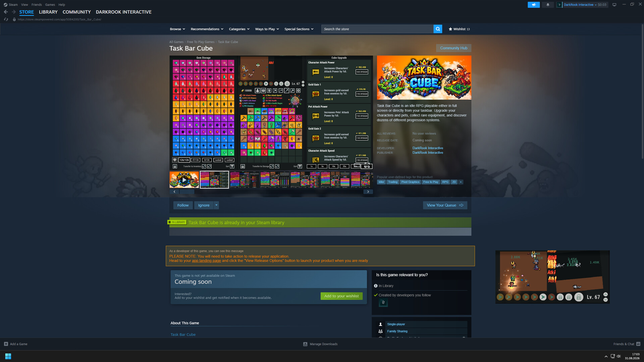The image size is (644, 362).
Task: Open the All Games breadcrumb
Action: [176, 42]
